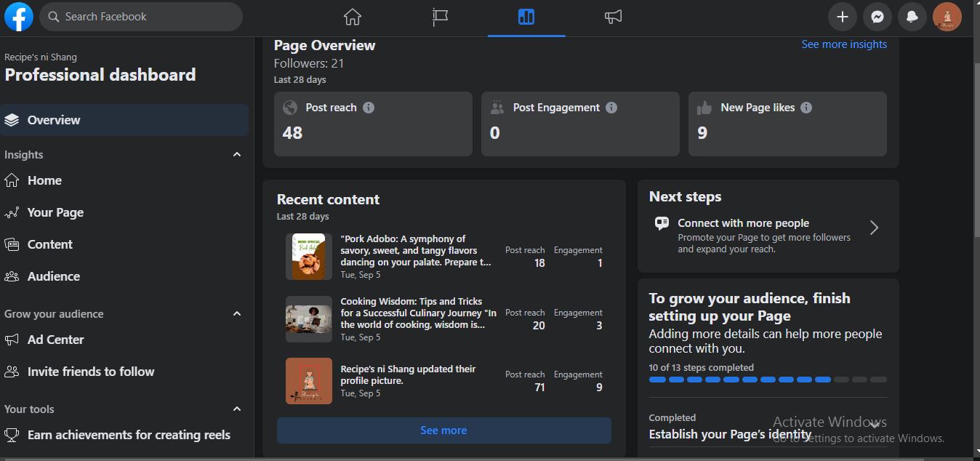Open the account profile picture menu
This screenshot has width=980, height=461.
point(947,17)
